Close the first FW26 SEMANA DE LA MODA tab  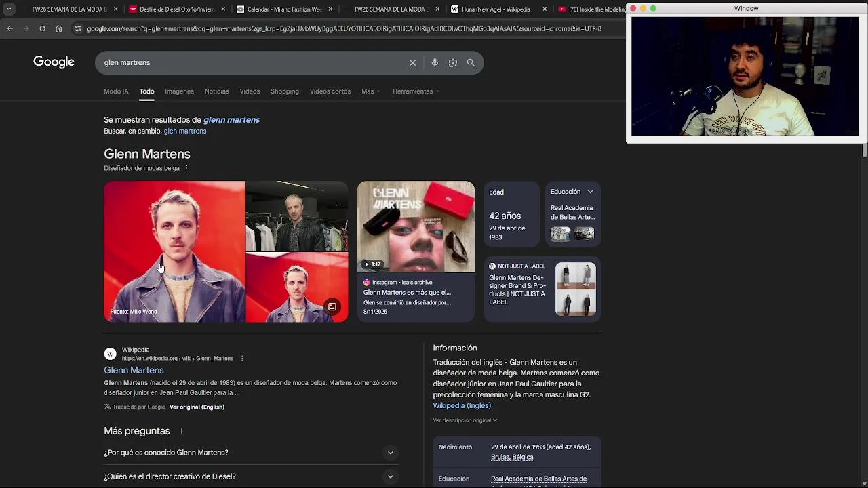[115, 9]
